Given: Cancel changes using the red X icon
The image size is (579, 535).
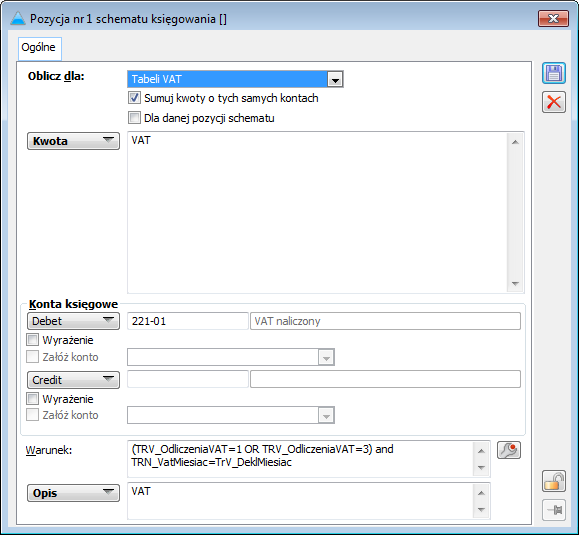Looking at the screenshot, I should (x=554, y=102).
